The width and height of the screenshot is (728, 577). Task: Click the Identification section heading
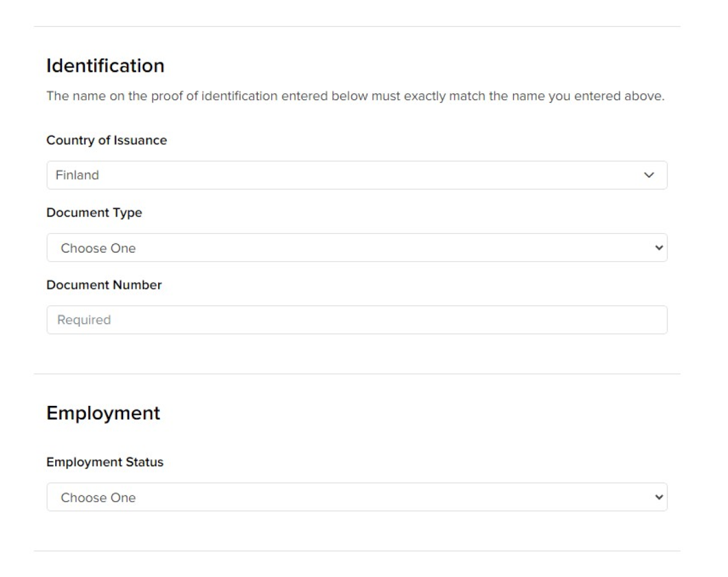coord(105,66)
